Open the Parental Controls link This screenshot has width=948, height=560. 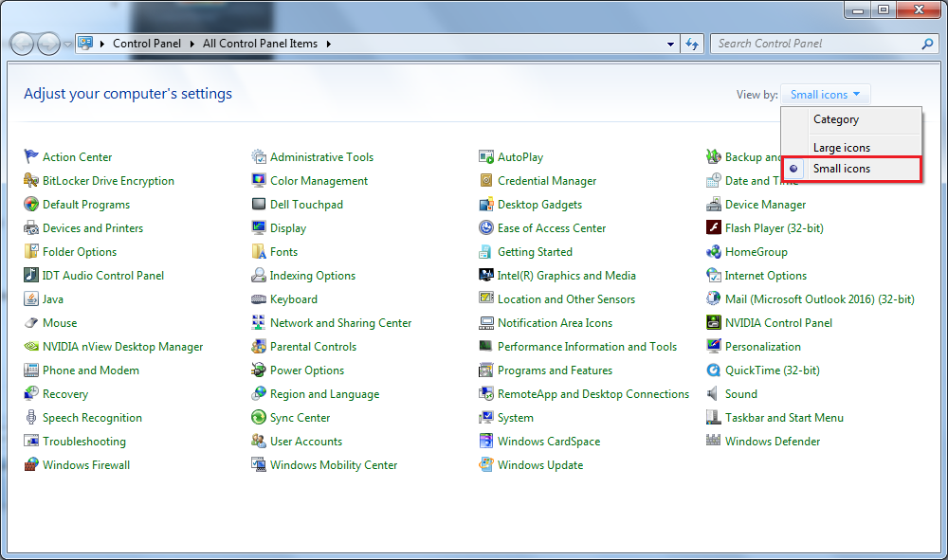pyautogui.click(x=313, y=346)
